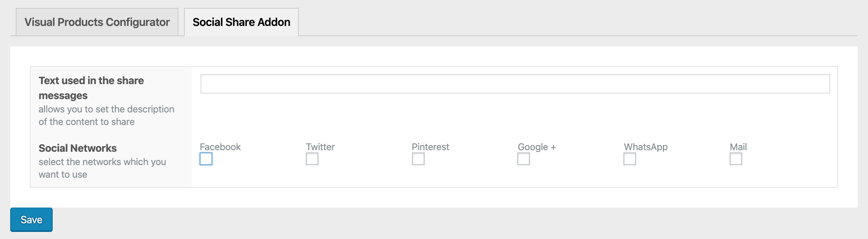
Task: Check the Pinterest network box
Action: 418,159
